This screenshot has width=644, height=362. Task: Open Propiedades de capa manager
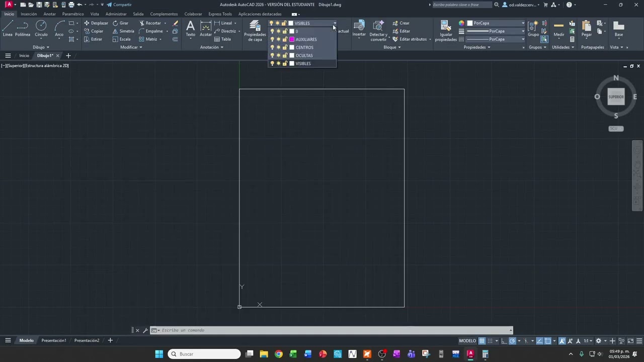click(x=255, y=31)
